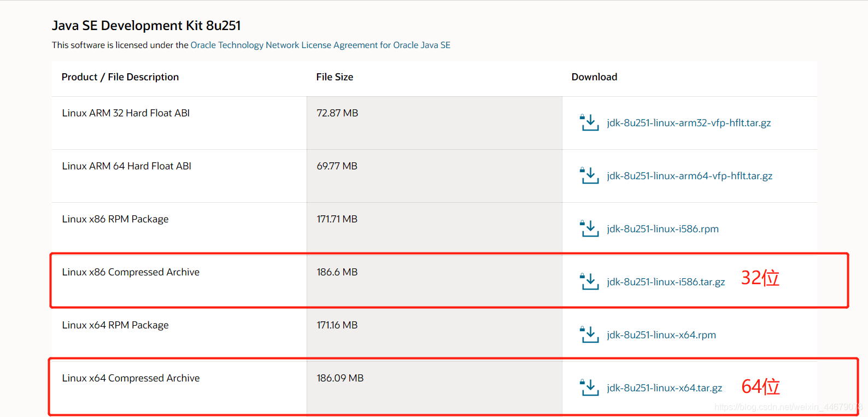This screenshot has height=417, width=868.
Task: Click download icon beside jdk-8u251-linux-x64.tar.gz
Action: pos(589,387)
